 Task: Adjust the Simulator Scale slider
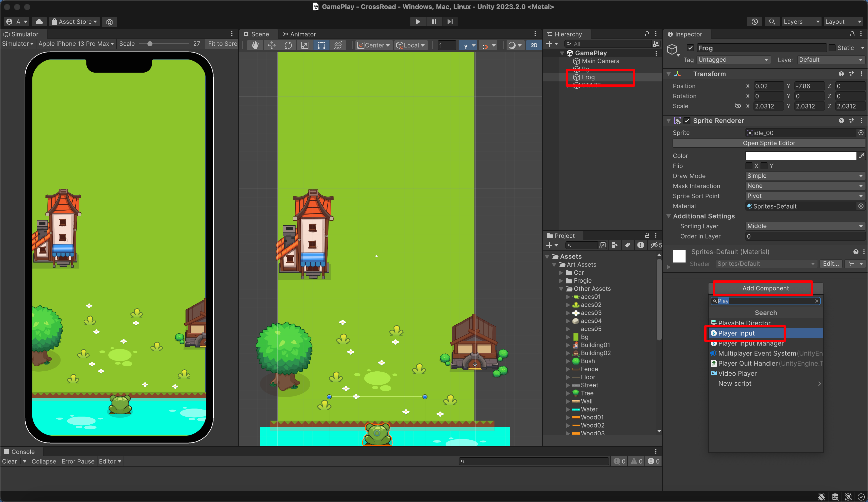coord(150,44)
